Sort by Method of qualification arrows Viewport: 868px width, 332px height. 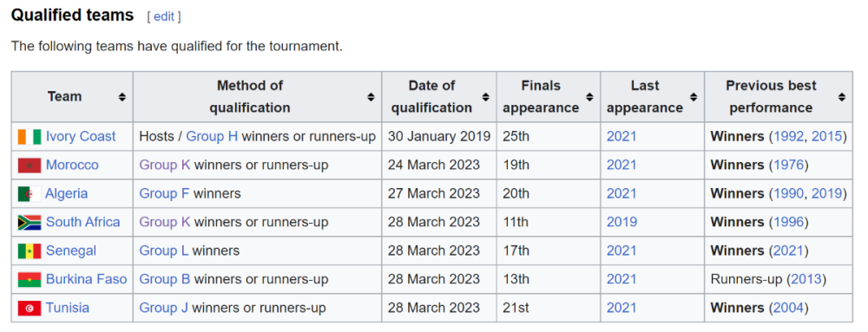pyautogui.click(x=371, y=97)
